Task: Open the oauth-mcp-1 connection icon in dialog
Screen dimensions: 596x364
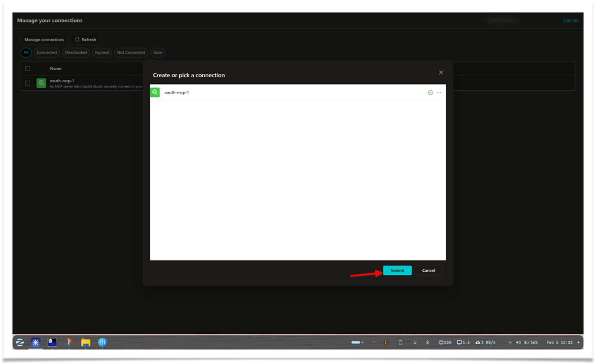Action: [155, 92]
